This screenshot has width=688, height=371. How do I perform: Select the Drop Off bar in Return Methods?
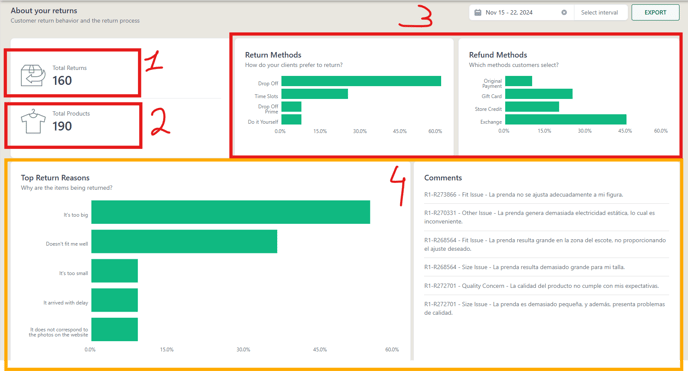(361, 81)
